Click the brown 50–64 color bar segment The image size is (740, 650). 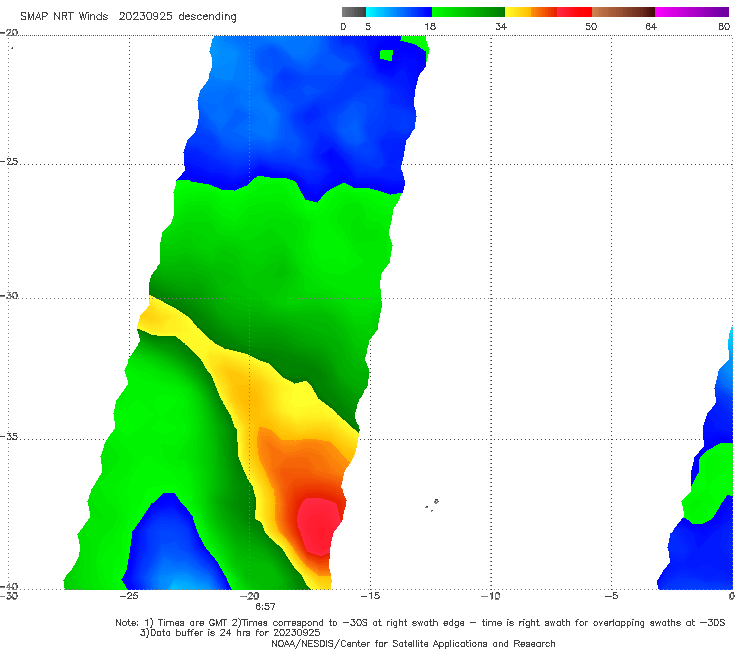click(623, 12)
